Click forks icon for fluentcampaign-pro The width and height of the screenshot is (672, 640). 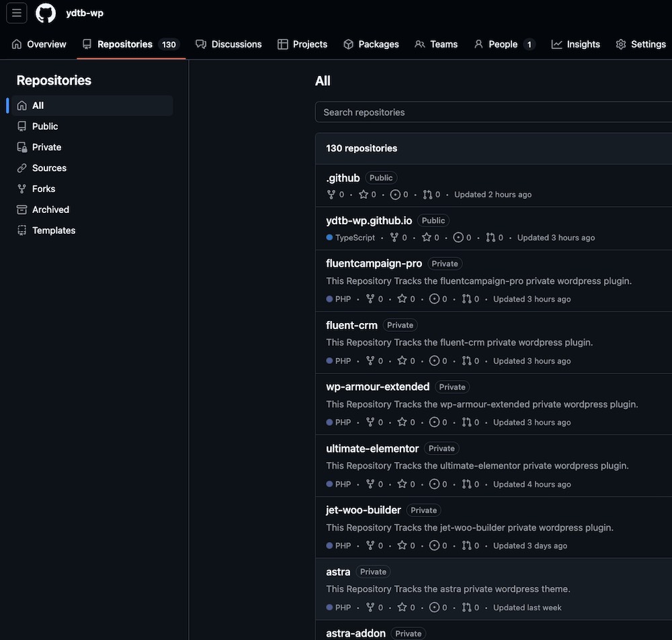370,299
